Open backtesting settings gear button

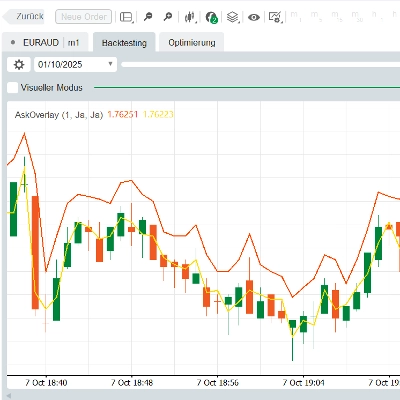pos(19,64)
